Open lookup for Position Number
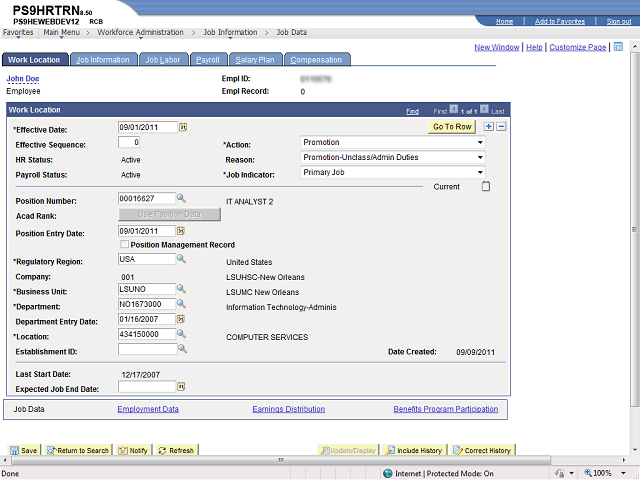The image size is (640, 480). tap(181, 198)
